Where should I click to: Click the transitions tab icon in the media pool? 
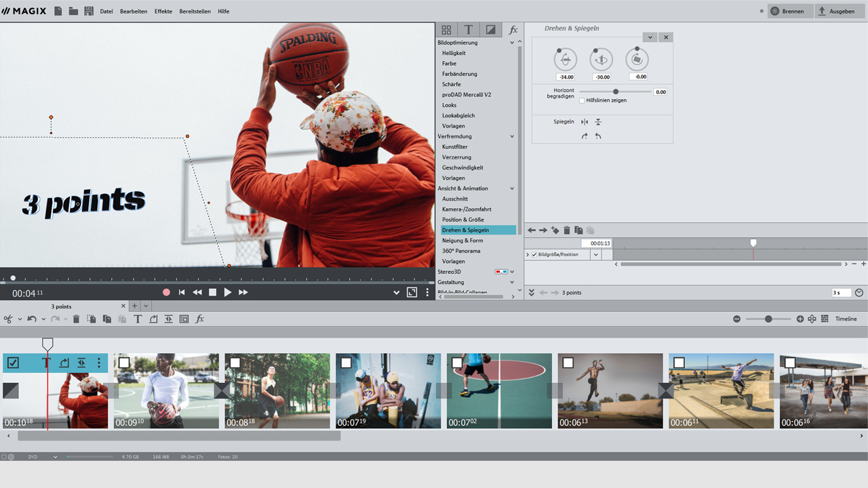pyautogui.click(x=491, y=29)
